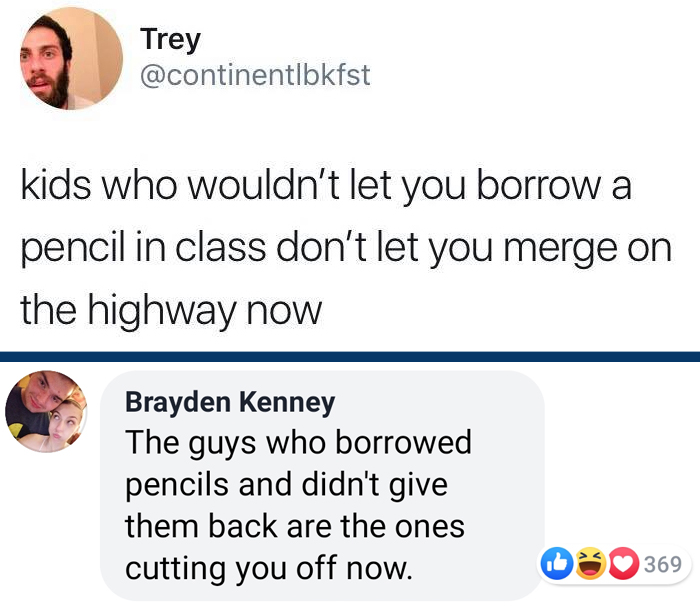Image resolution: width=700 pixels, height=608 pixels.
Task: Click Trey's profile picture
Action: 71,58
